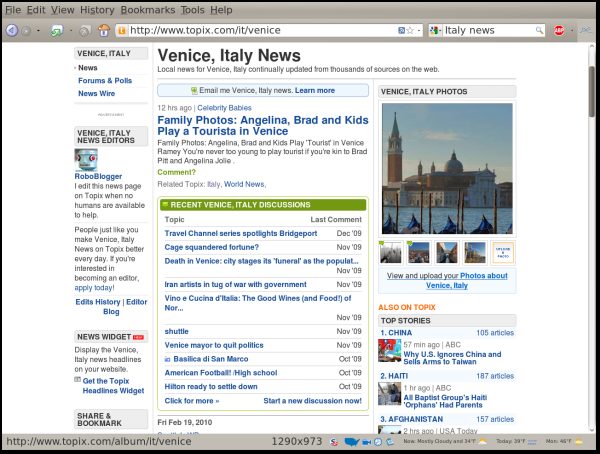Click the 'Today: 39°F' forecast icon
The width and height of the screenshot is (600, 454).
532,441
